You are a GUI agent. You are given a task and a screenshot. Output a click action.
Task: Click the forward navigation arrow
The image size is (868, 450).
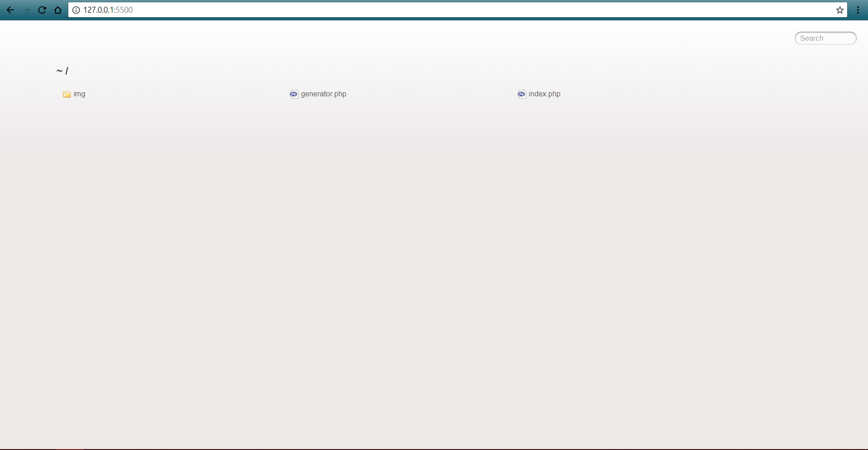point(26,10)
